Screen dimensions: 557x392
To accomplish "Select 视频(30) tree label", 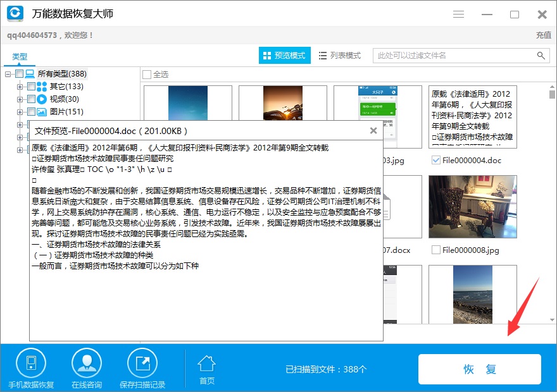I will tap(65, 99).
